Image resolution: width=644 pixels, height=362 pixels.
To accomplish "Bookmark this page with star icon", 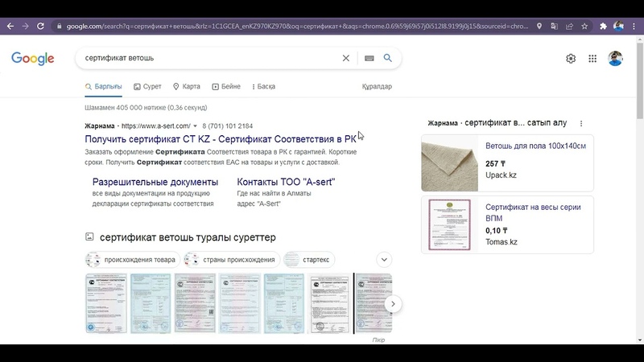I will coord(584,27).
